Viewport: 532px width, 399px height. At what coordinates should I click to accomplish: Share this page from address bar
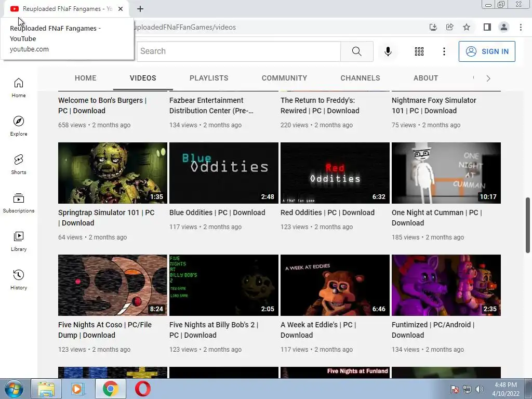[449, 27]
